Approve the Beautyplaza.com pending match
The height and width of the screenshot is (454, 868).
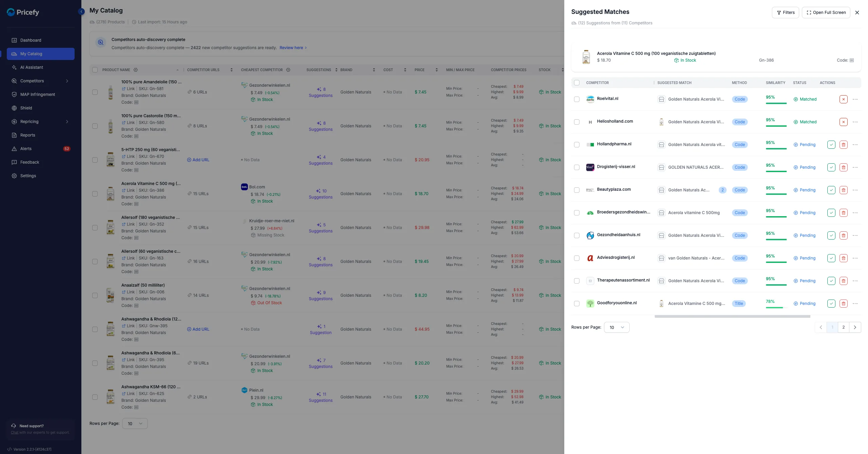(831, 190)
